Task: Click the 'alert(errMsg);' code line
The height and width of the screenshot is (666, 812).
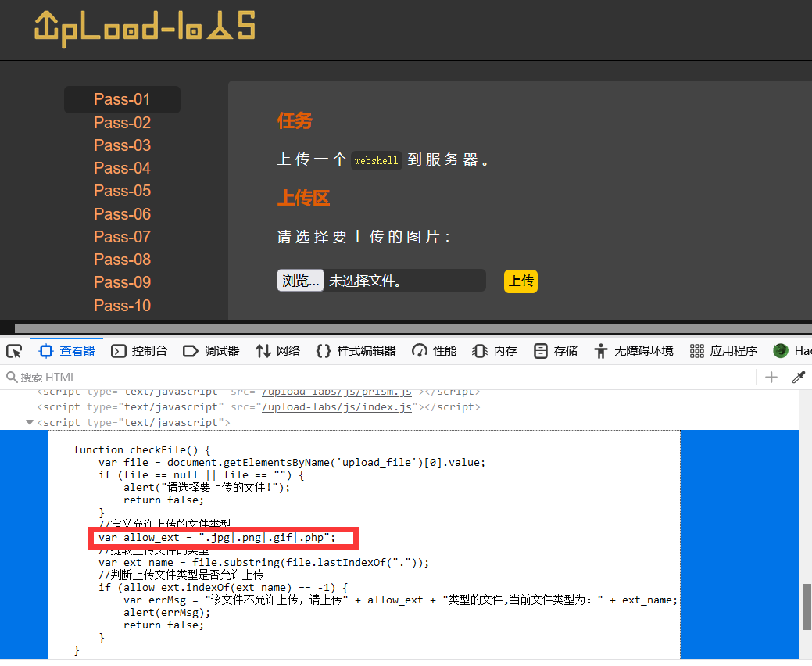Action: tap(166, 613)
